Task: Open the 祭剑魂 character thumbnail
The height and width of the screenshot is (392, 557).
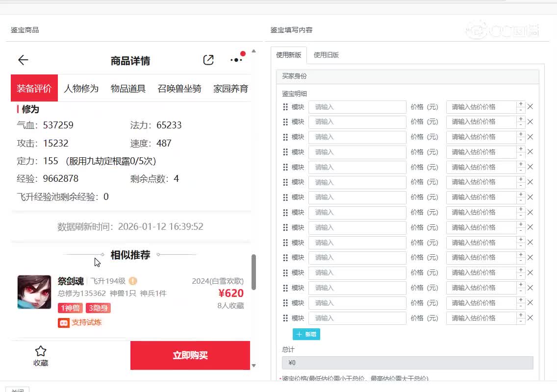Action: (x=34, y=292)
